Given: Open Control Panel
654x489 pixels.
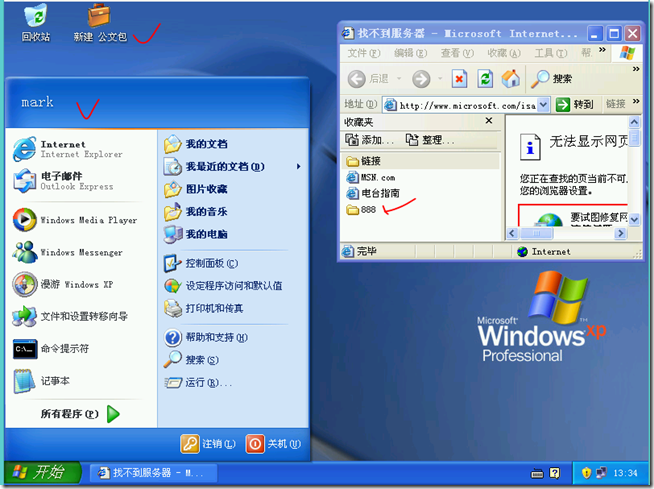Looking at the screenshot, I should click(x=201, y=263).
